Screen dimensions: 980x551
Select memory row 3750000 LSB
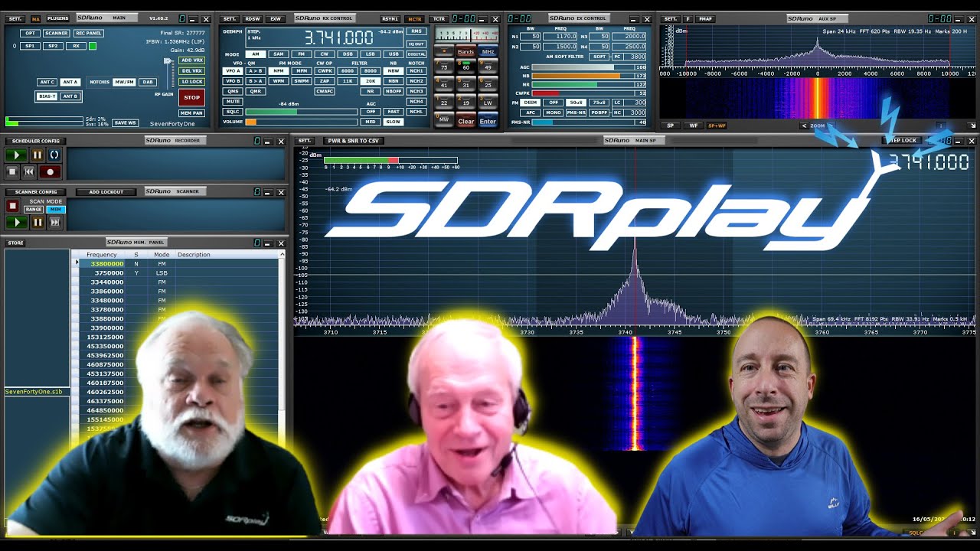pyautogui.click(x=178, y=272)
